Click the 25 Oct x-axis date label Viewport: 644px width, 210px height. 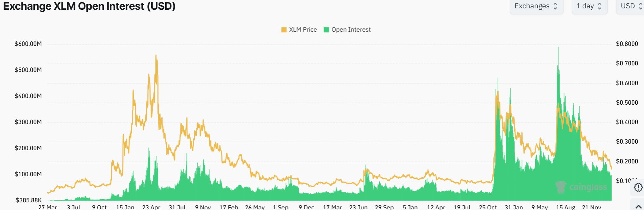488,207
